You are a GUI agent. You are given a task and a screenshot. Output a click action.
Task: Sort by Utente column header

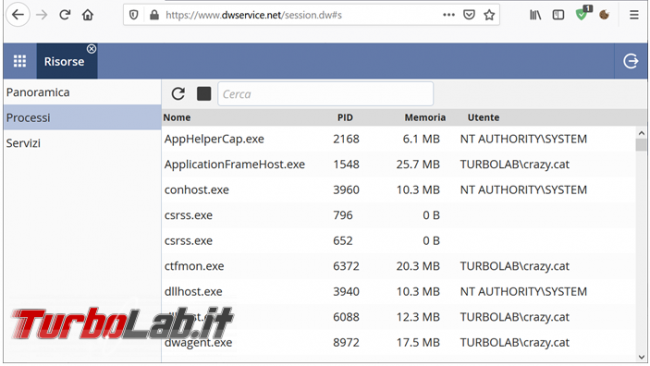[483, 117]
